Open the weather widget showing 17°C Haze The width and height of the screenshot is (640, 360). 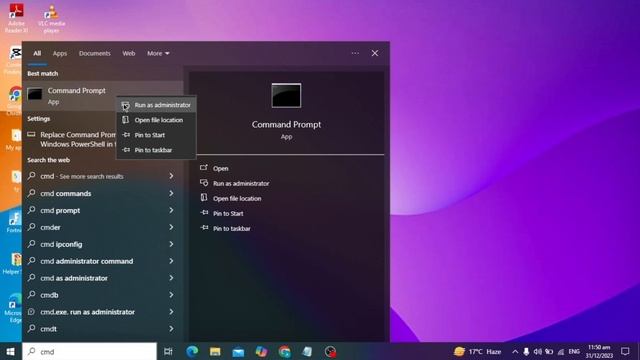(x=477, y=351)
